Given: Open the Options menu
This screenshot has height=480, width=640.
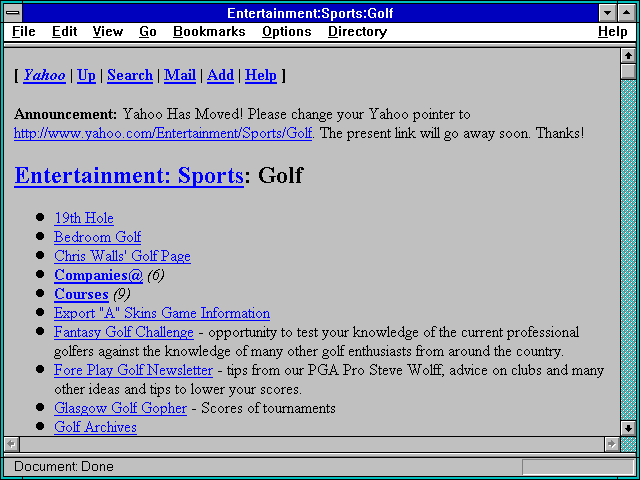Looking at the screenshot, I should (287, 32).
